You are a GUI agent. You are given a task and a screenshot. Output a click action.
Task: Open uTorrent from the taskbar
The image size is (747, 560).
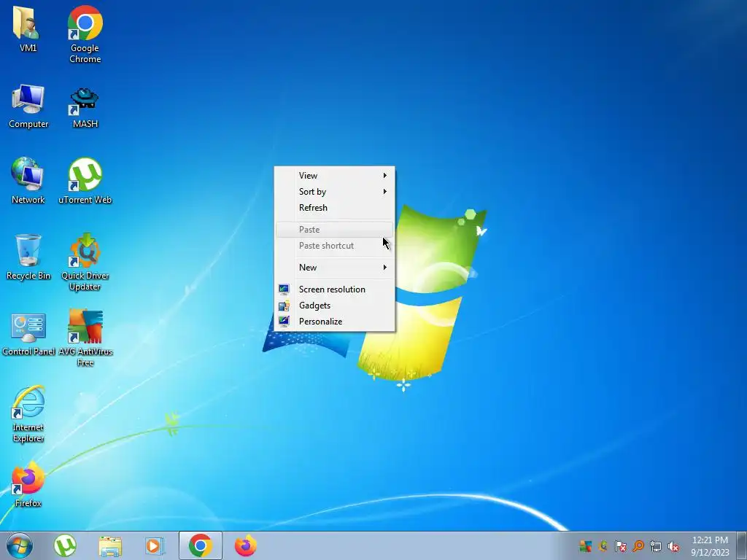pyautogui.click(x=65, y=545)
